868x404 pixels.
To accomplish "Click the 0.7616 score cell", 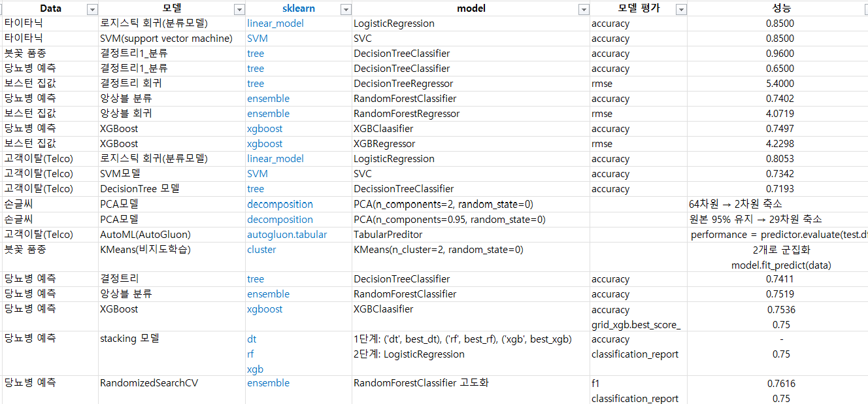I will point(781,384).
